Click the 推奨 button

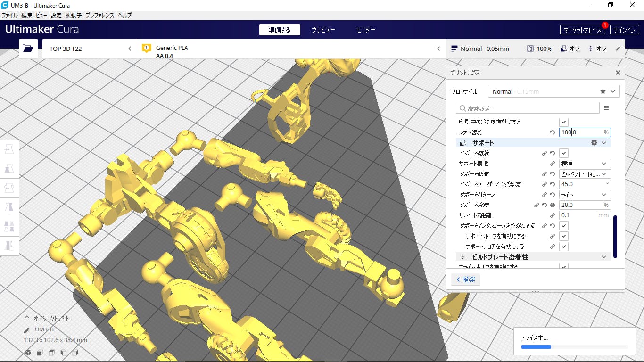(x=465, y=280)
